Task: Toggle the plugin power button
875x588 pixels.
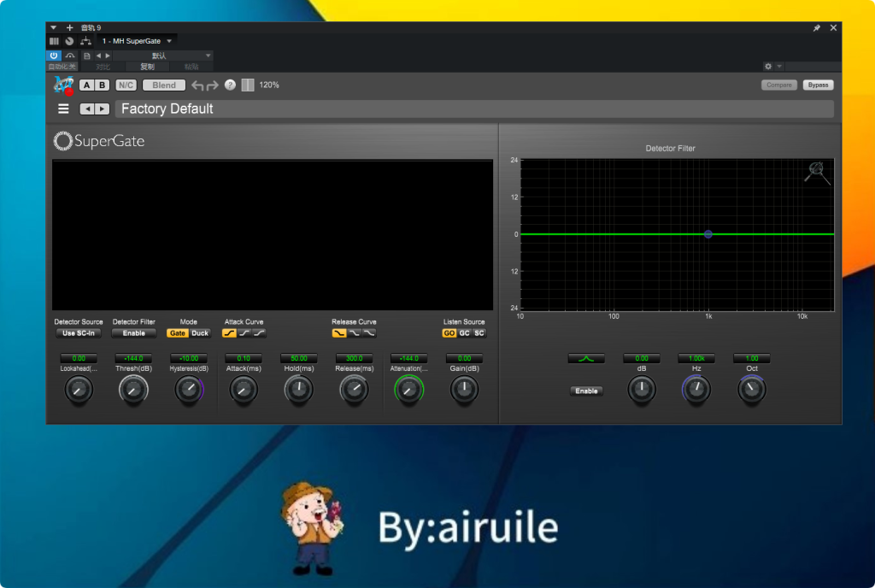Action: (54, 56)
